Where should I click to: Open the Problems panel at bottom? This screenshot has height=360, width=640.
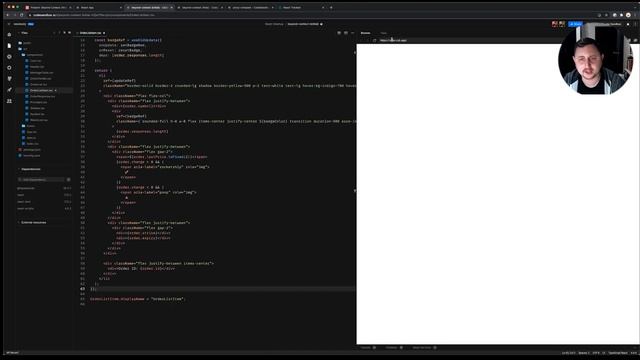pos(394,348)
